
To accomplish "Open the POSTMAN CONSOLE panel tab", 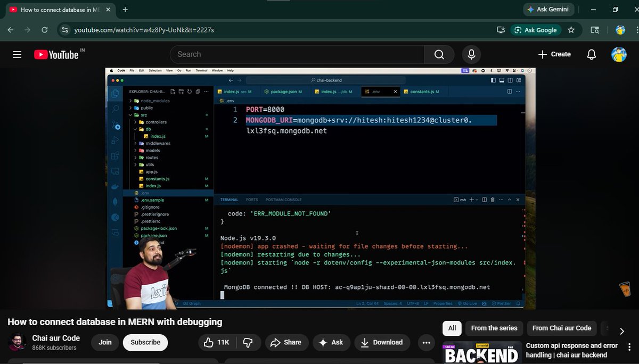I will pos(283,200).
